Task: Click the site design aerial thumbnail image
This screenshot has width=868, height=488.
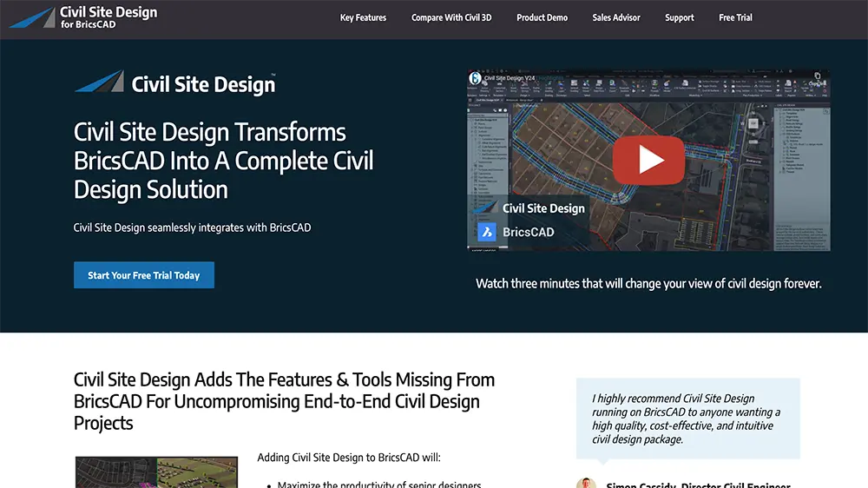Action: point(156,472)
